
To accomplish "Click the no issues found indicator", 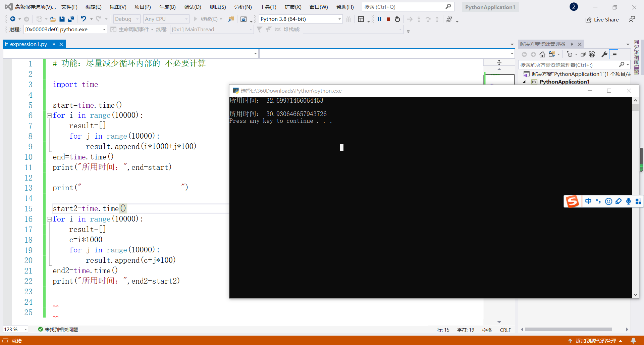I will coord(58,330).
